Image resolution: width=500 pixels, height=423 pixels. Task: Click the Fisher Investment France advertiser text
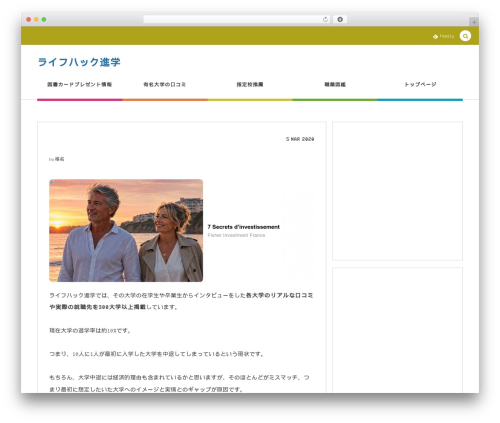click(236, 235)
